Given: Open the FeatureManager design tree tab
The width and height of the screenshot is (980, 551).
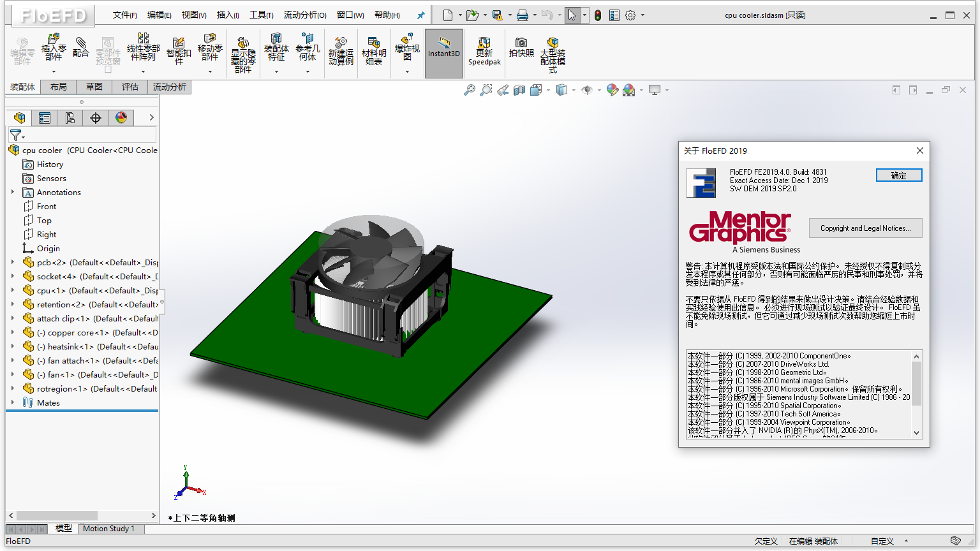Looking at the screenshot, I should pos(20,117).
